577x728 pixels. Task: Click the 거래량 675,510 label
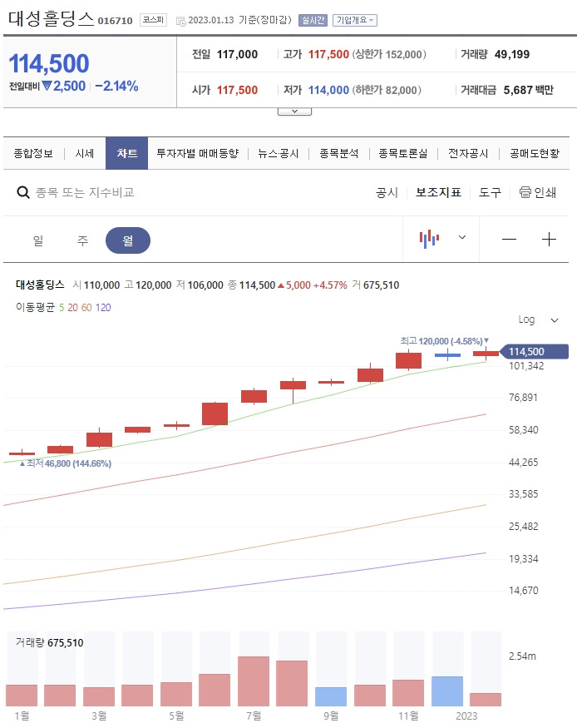pyautogui.click(x=50, y=642)
